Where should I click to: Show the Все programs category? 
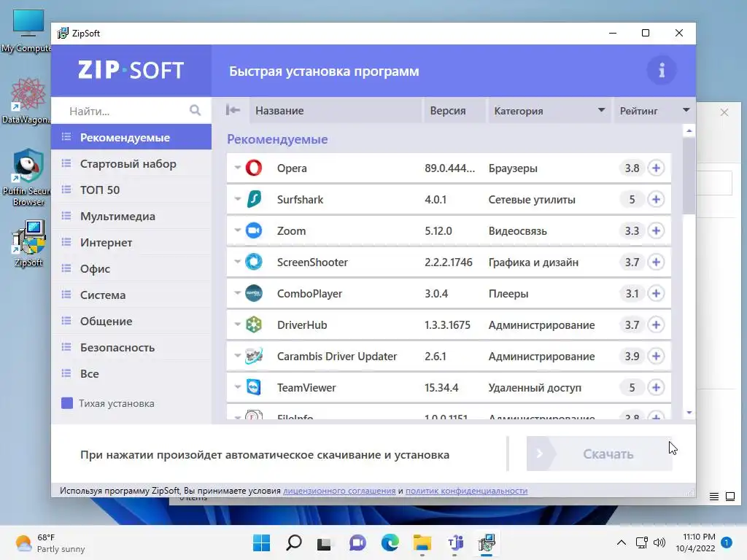pyautogui.click(x=131, y=373)
